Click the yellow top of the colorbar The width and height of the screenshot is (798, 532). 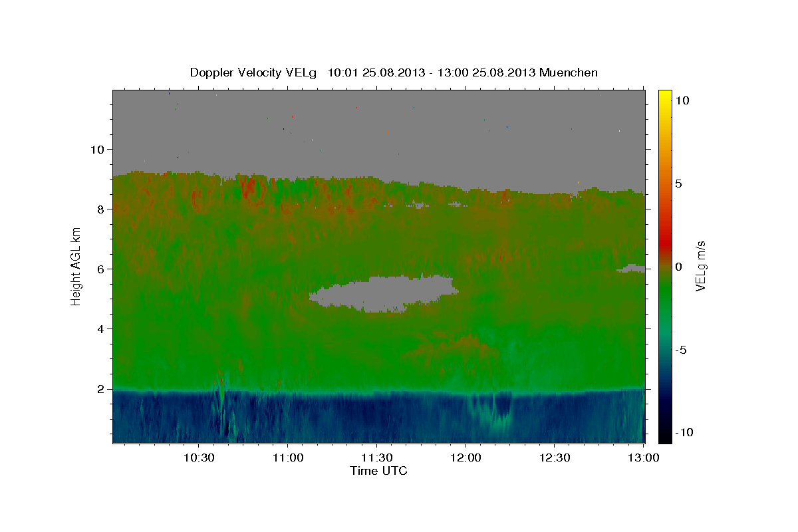(665, 96)
